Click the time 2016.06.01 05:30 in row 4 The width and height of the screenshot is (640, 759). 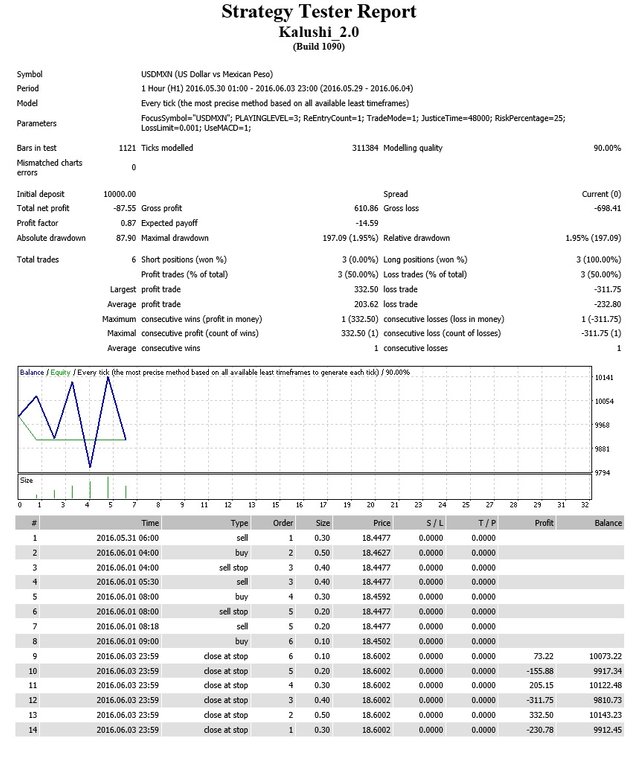tap(128, 582)
